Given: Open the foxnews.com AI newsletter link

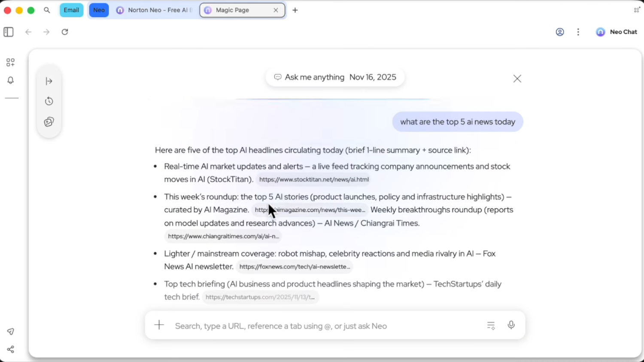Looking at the screenshot, I should (x=295, y=267).
